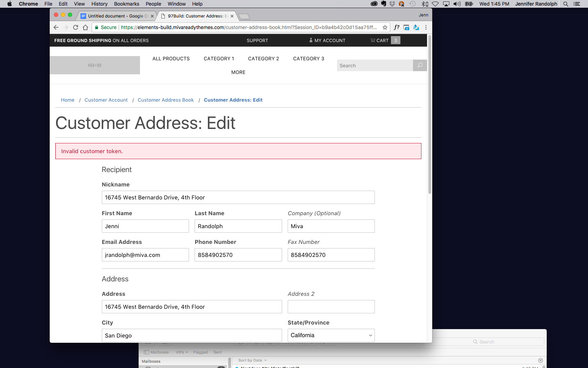
Task: Open the Dropbox menu bar icon
Action: click(x=392, y=4)
